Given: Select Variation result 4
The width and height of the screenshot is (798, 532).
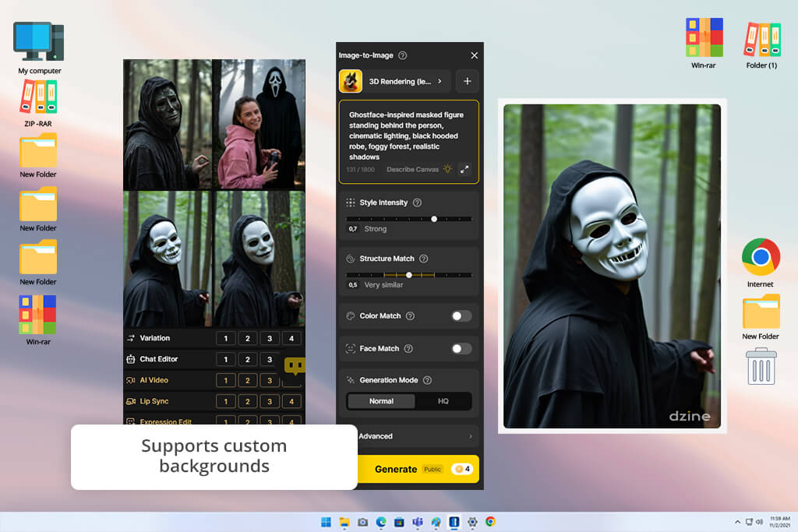Looking at the screenshot, I should [x=291, y=338].
